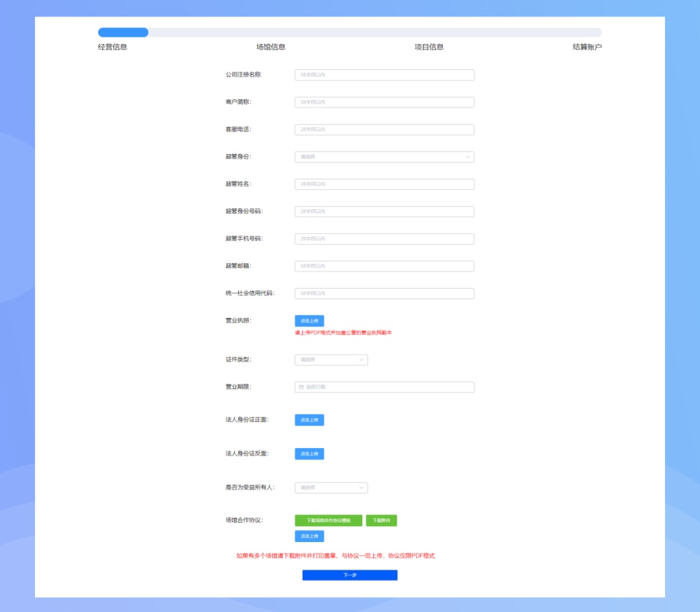The height and width of the screenshot is (612, 700).
Task: Upload 法人身份证反面 via 点击上传 button
Action: (309, 454)
